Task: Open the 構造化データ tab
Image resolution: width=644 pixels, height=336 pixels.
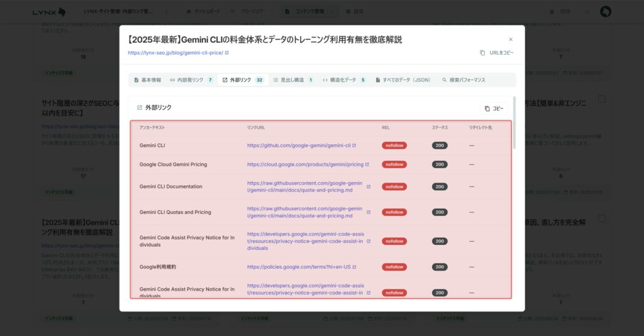Action: click(343, 80)
